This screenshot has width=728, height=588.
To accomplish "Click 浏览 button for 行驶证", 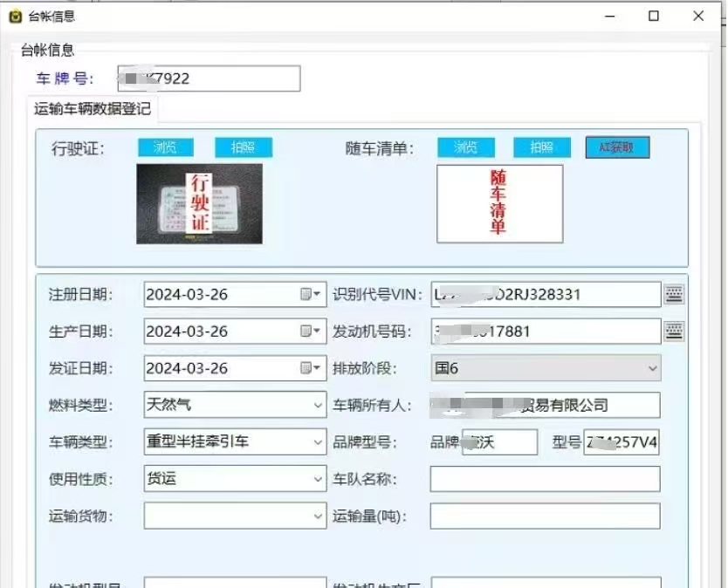I will tap(166, 147).
